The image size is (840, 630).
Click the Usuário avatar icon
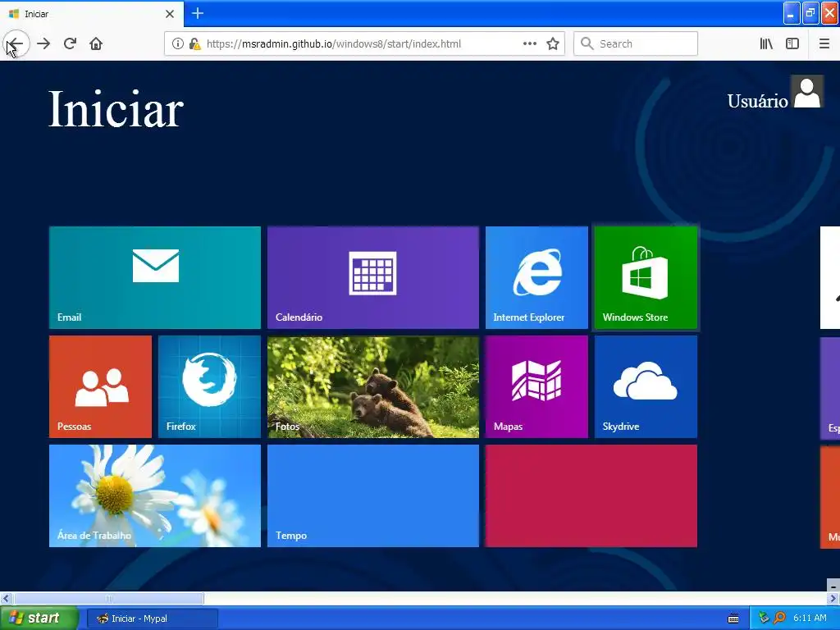pos(807,92)
